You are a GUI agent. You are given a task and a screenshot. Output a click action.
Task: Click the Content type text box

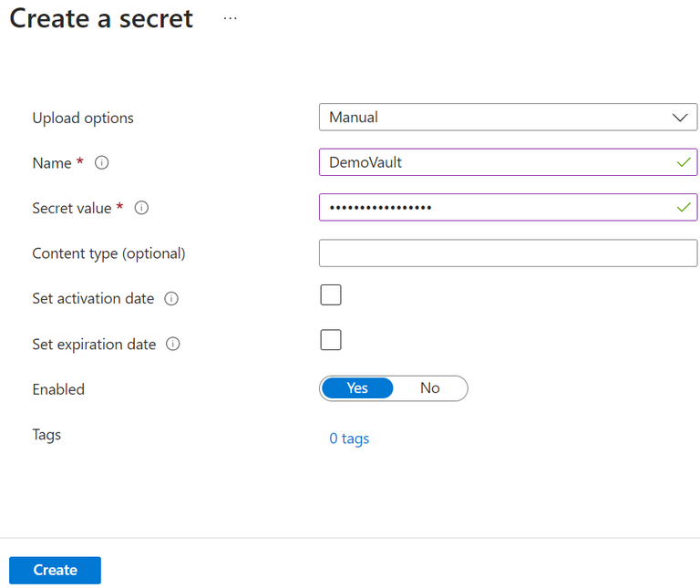point(508,253)
